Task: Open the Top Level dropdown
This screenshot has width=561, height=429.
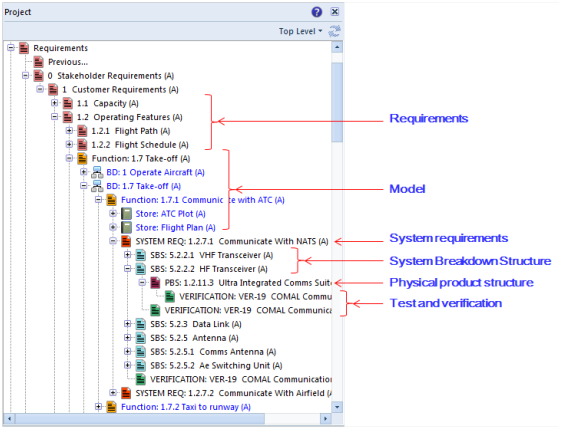Action: pyautogui.click(x=301, y=31)
